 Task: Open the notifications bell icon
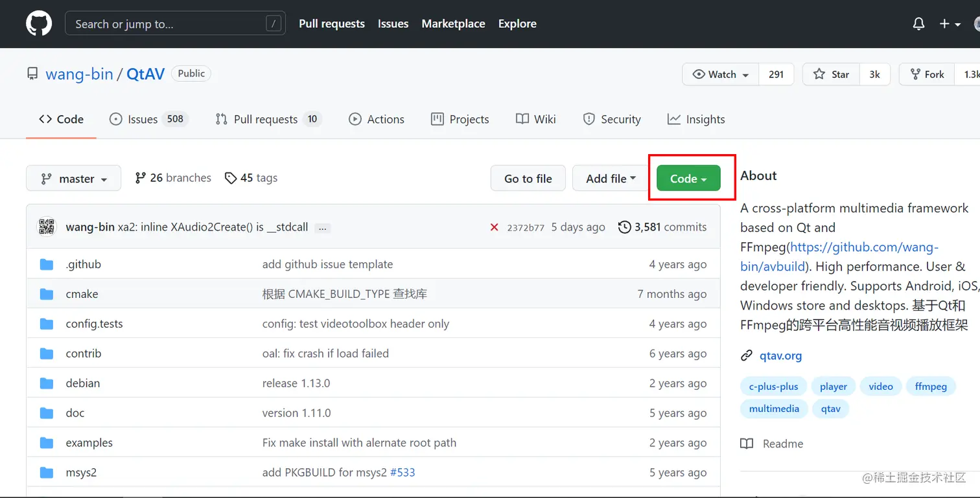[x=918, y=24]
